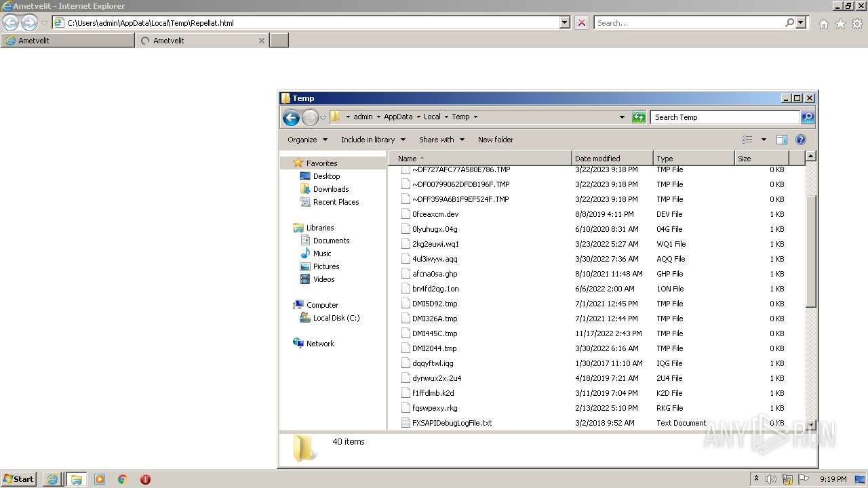This screenshot has height=488, width=868.
Task: Click the Search Temp input field
Action: click(724, 117)
